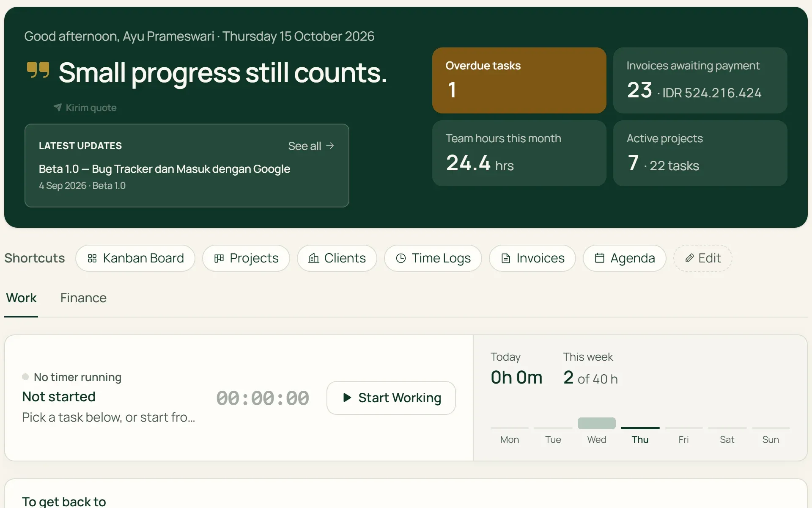812x508 pixels.
Task: Select the Monday bar in weekly chart
Action: (x=510, y=428)
